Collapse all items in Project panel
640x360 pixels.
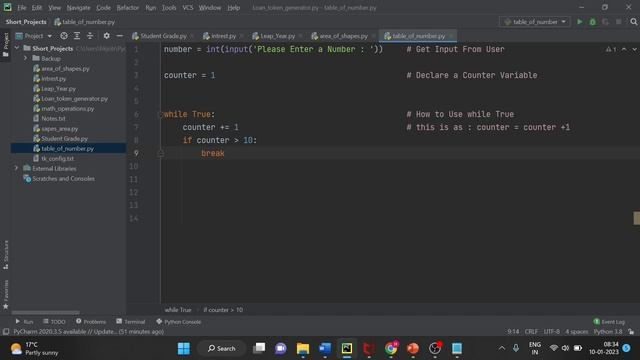[x=90, y=36]
